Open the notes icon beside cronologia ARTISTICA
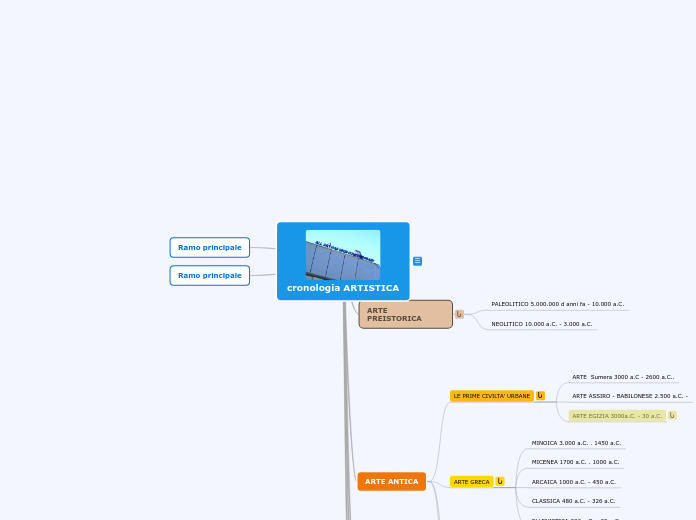Viewport: 696px width, 520px height. click(x=417, y=261)
